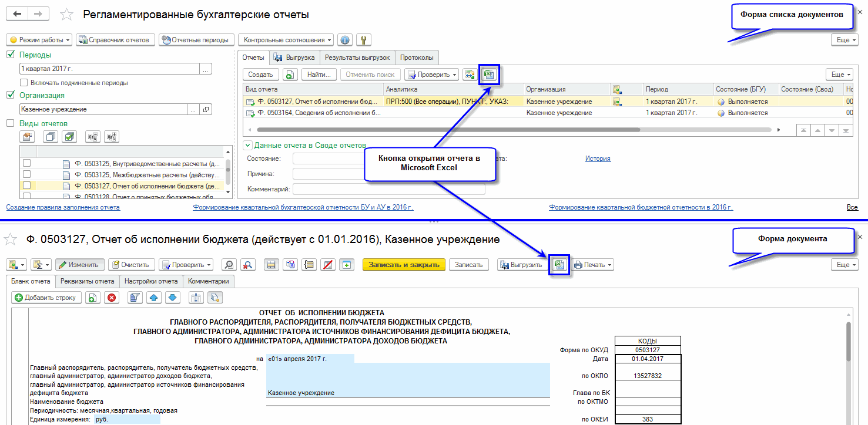Move row down with blue arrow
868x425 pixels.
click(x=173, y=298)
